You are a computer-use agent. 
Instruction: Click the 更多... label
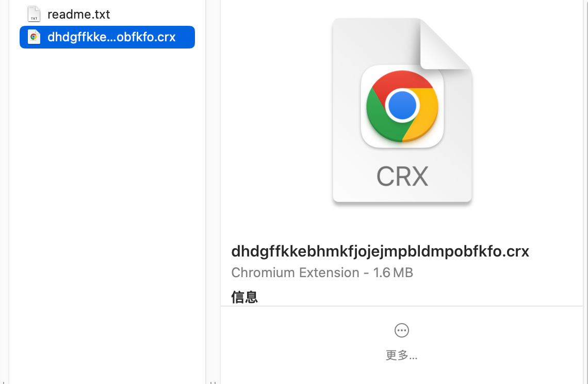(x=401, y=355)
